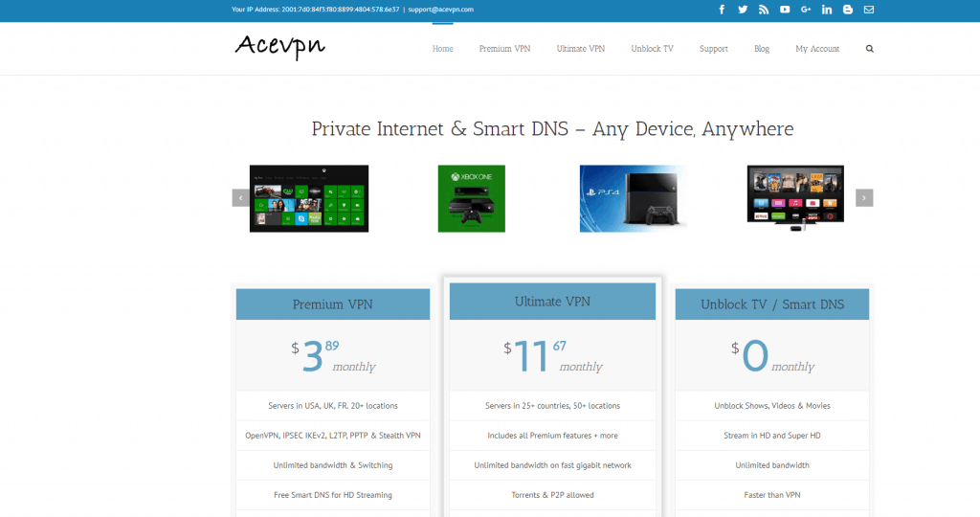Click the page heading 'Private Internet & Smart DNS'

pos(552,129)
